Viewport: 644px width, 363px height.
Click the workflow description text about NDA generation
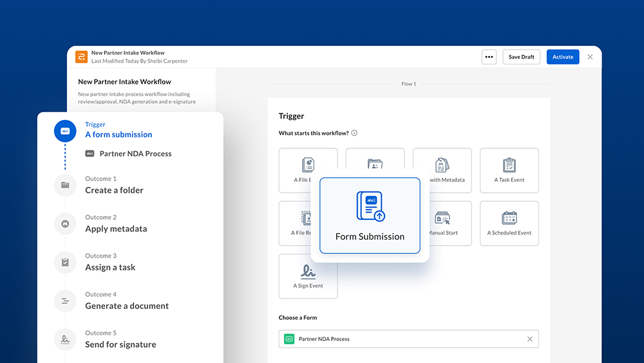[137, 98]
